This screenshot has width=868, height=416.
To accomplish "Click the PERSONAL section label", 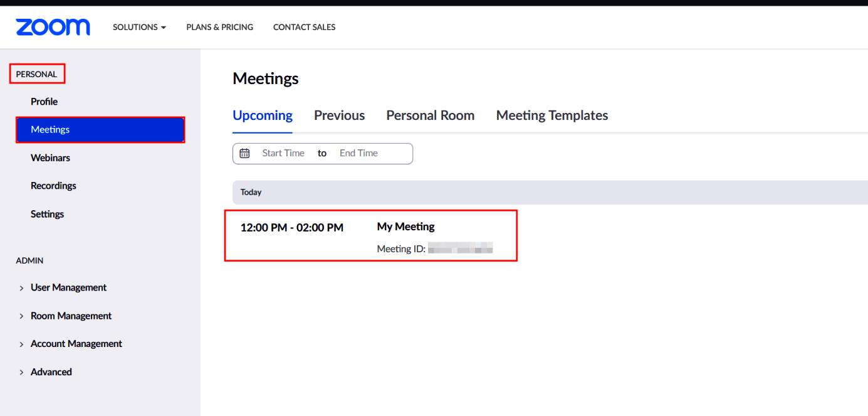I will click(36, 73).
